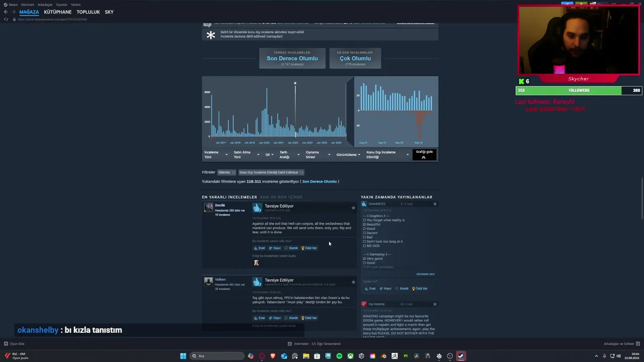Star Valken's review header icon
The height and width of the screenshot is (362, 644).
point(353,282)
